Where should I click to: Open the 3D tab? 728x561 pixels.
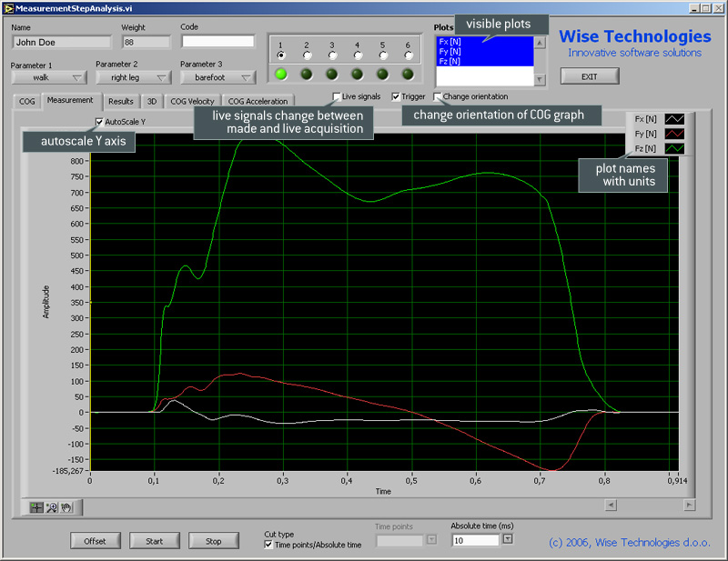pyautogui.click(x=152, y=101)
